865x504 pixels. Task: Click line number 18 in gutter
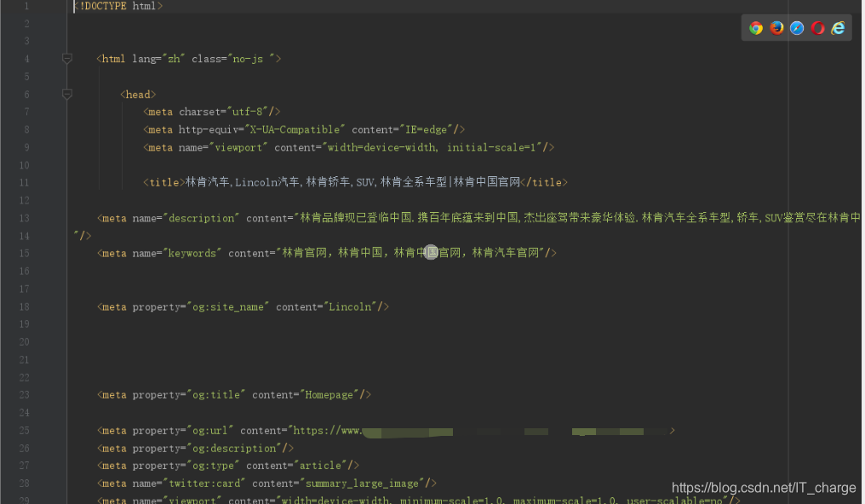pyautogui.click(x=24, y=306)
